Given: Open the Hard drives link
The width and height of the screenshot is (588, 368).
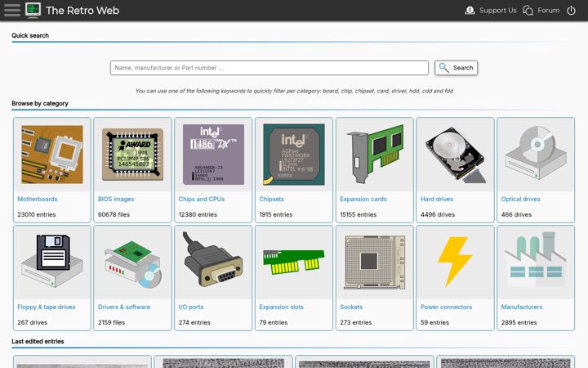Looking at the screenshot, I should (437, 199).
